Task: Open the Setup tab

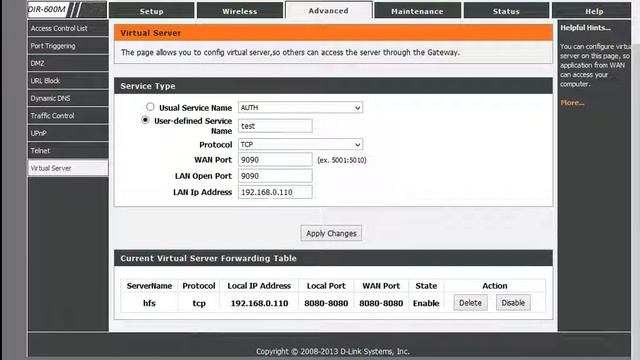Action: pos(151,11)
